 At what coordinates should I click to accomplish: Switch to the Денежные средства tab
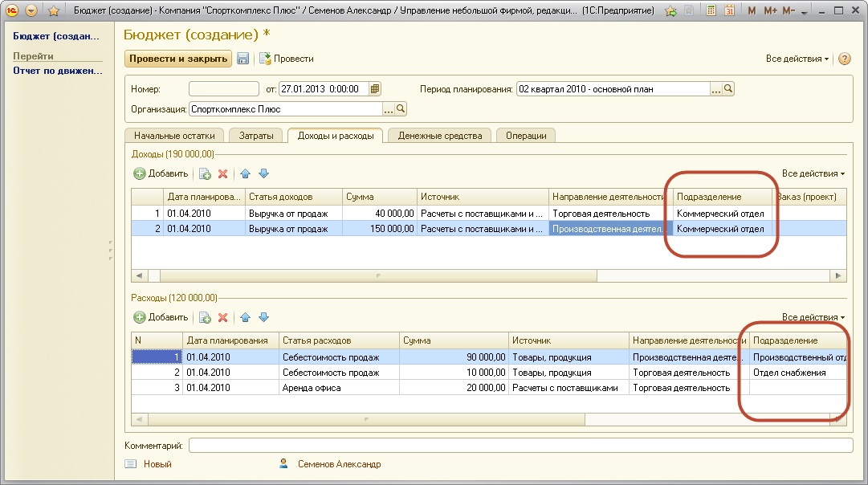click(x=439, y=136)
